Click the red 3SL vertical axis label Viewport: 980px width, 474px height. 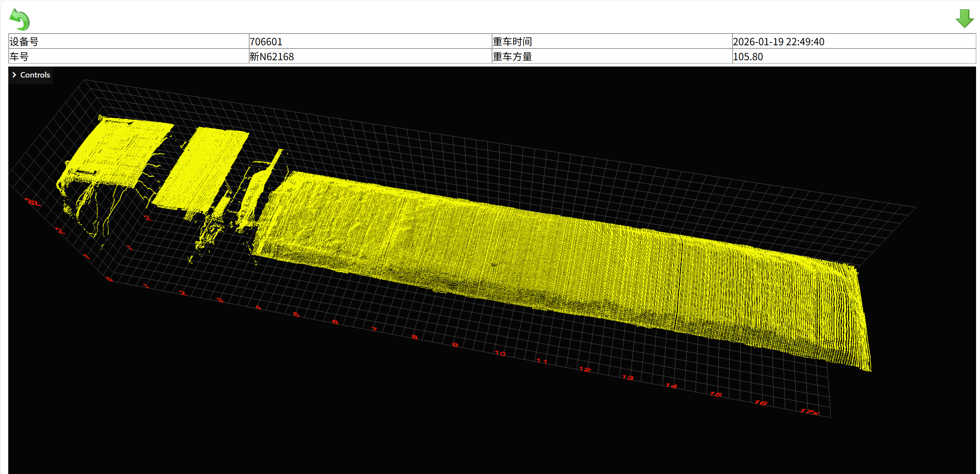(x=33, y=203)
